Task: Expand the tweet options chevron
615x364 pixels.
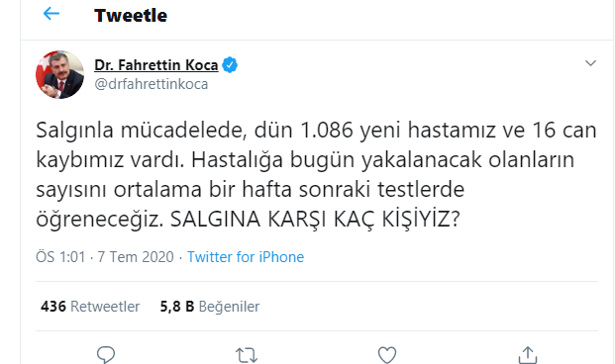Action: 590,63
